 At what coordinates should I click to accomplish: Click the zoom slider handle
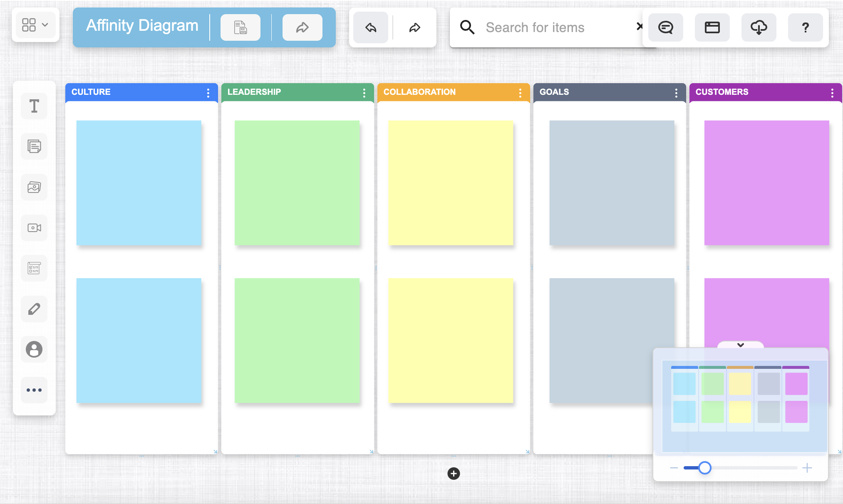[x=704, y=468]
